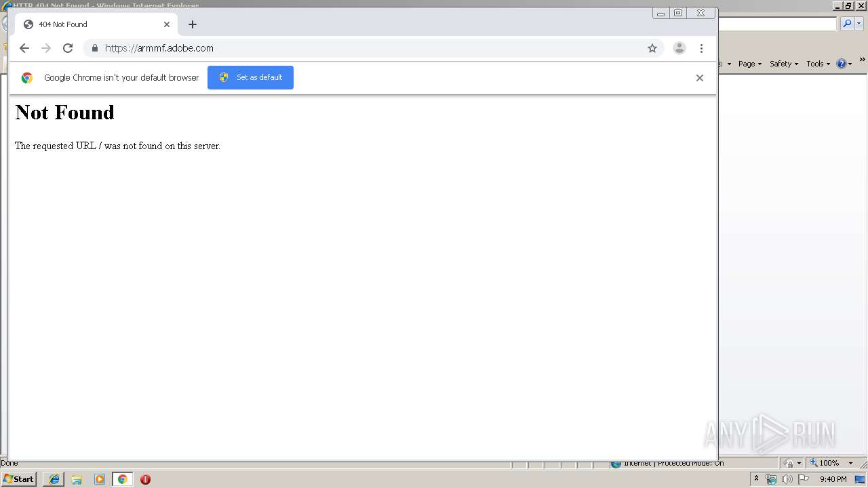Screen dimensions: 868x488
Task: Click Internet Explorer search magnifier button
Action: pyautogui.click(x=847, y=24)
